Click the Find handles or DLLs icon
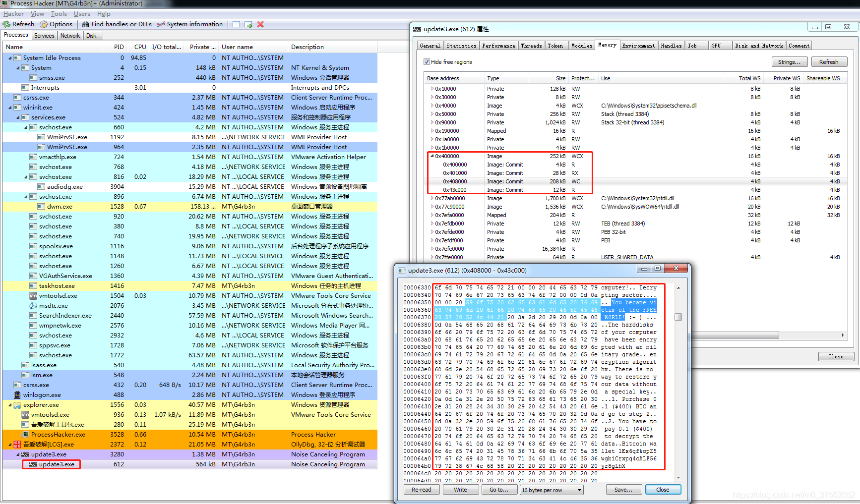The width and height of the screenshot is (860, 504). [x=86, y=24]
